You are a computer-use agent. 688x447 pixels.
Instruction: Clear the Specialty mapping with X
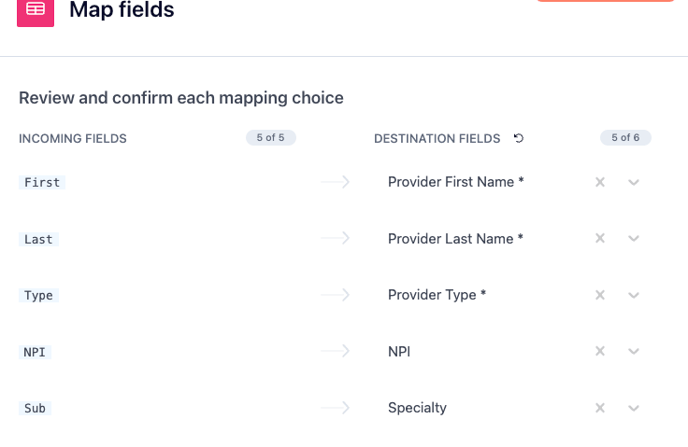(x=600, y=408)
